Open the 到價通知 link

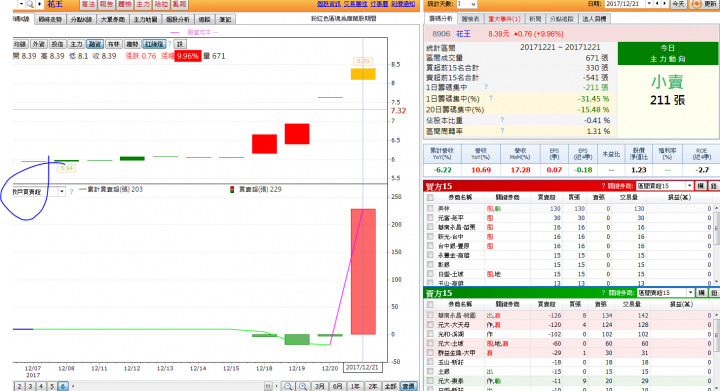pos(403,4)
